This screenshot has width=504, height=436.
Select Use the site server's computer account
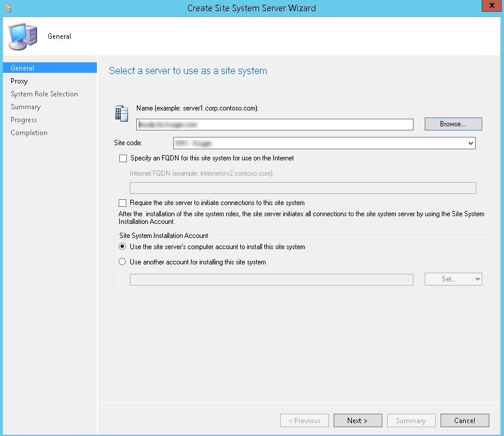point(122,247)
